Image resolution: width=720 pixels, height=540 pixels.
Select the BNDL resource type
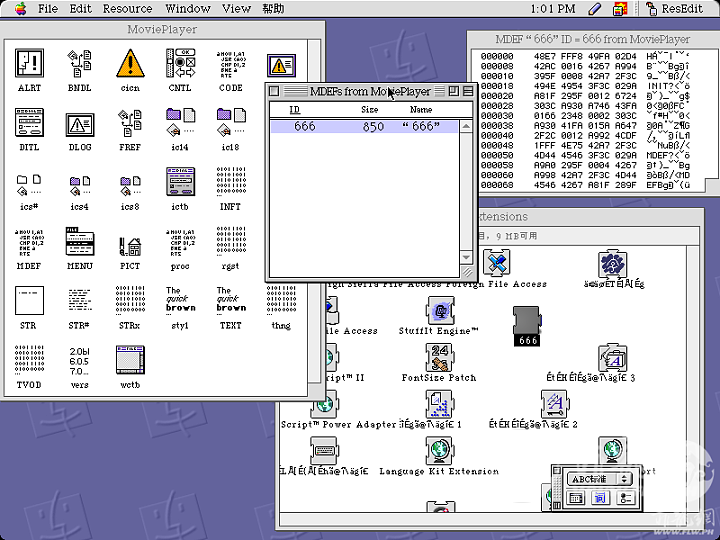[79, 63]
